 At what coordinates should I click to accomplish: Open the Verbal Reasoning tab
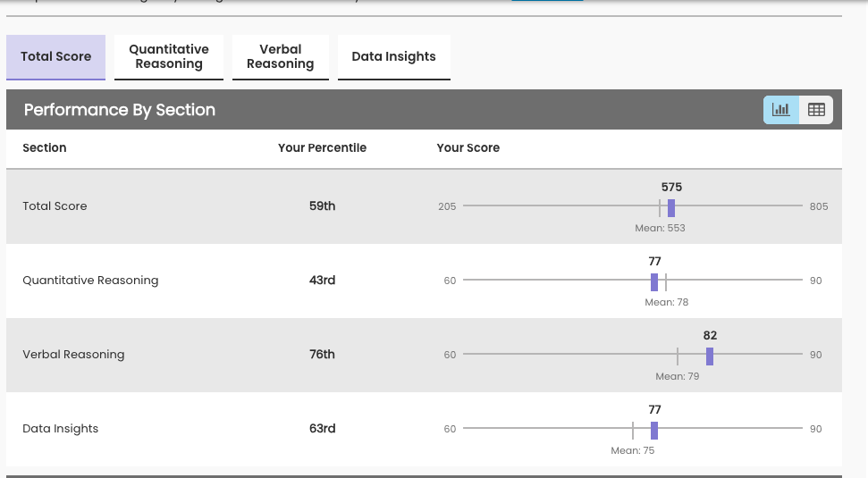tap(280, 56)
